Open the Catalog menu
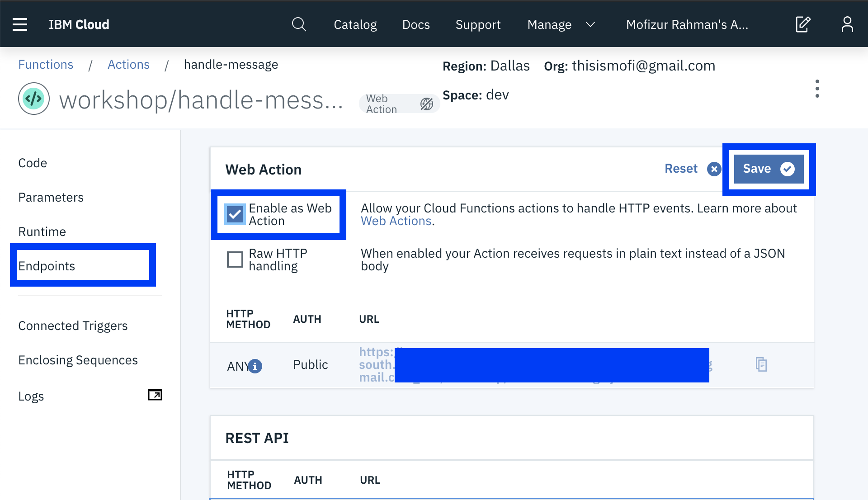 point(355,24)
